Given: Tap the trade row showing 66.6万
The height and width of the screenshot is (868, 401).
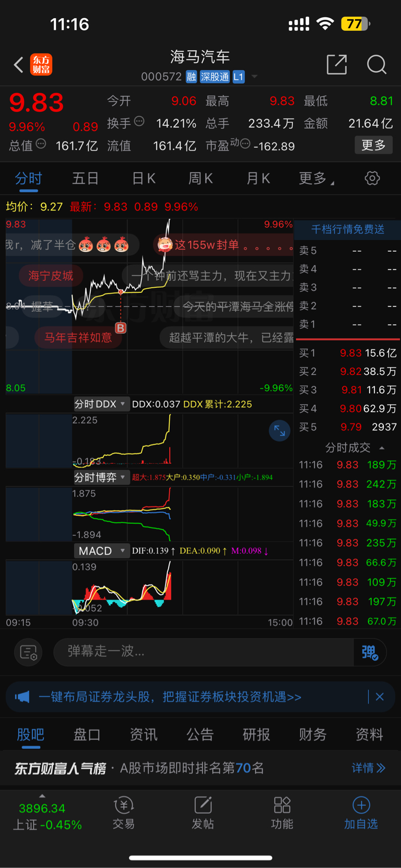Looking at the screenshot, I should [347, 562].
